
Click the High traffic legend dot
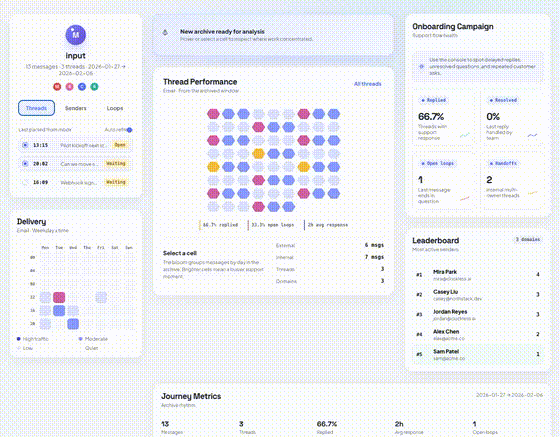coord(19,339)
